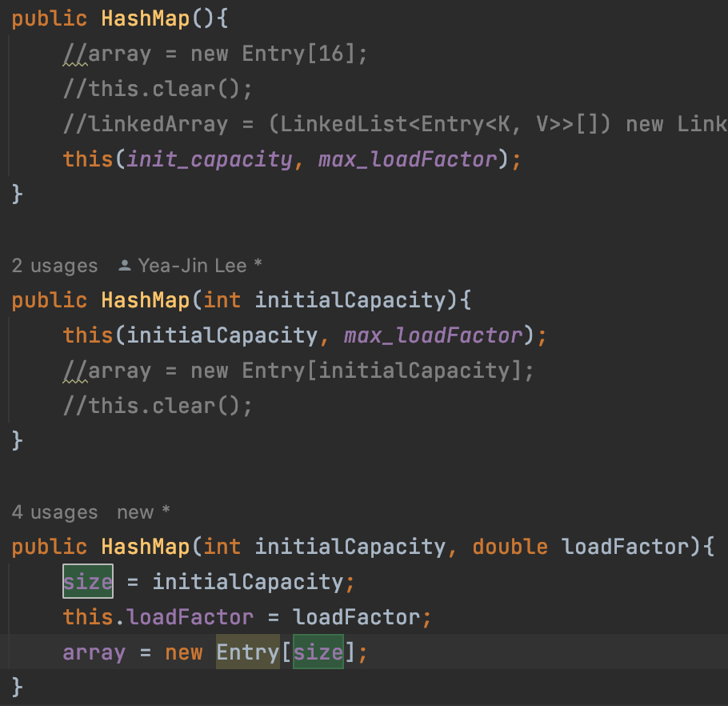Click max_loadFactor in the line with init_capacity
The width and height of the screenshot is (728, 706).
[x=408, y=159]
